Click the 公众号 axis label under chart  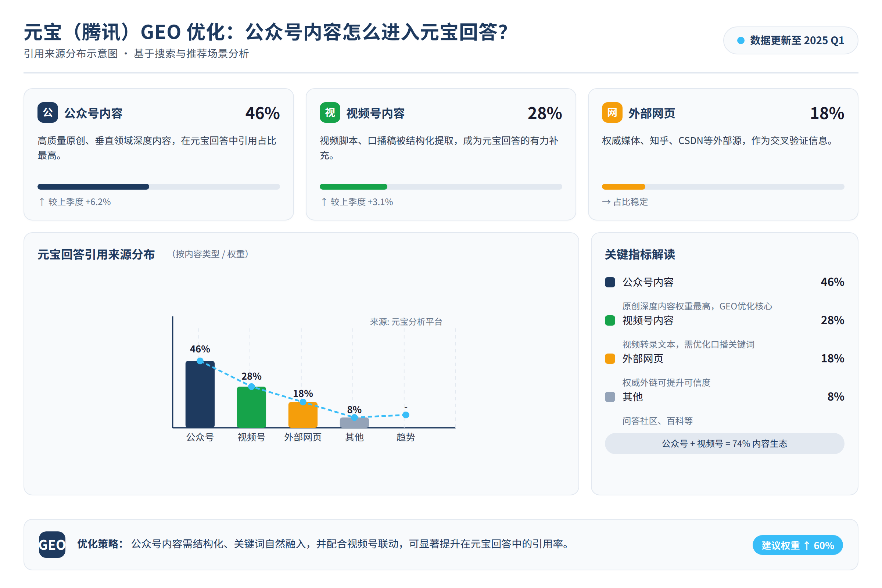(x=200, y=437)
